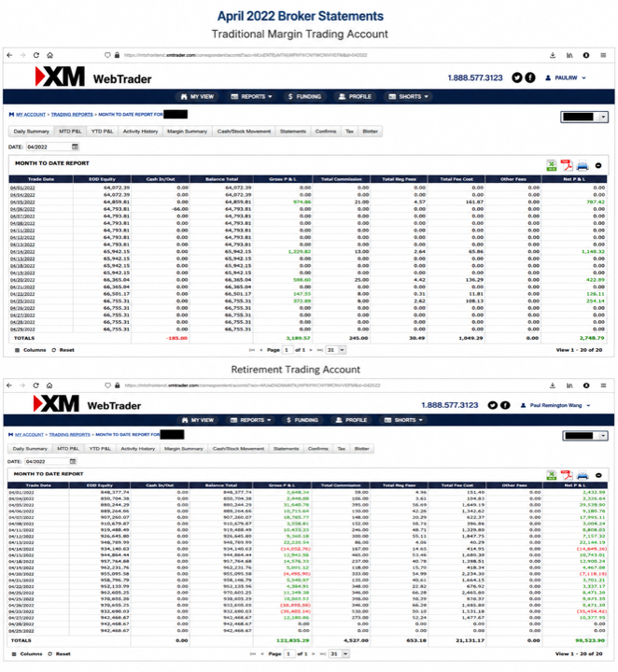Open the REPORTS dropdown in the Retirement window
Viewport: 618px width, 672px height.
251,420
